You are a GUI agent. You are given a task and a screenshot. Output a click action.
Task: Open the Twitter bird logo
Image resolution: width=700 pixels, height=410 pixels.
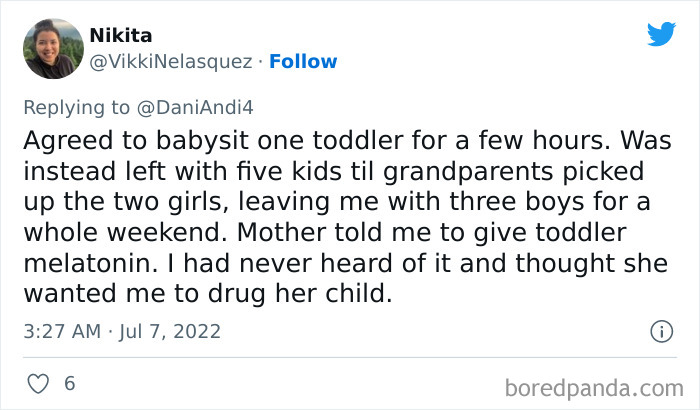[x=661, y=35]
